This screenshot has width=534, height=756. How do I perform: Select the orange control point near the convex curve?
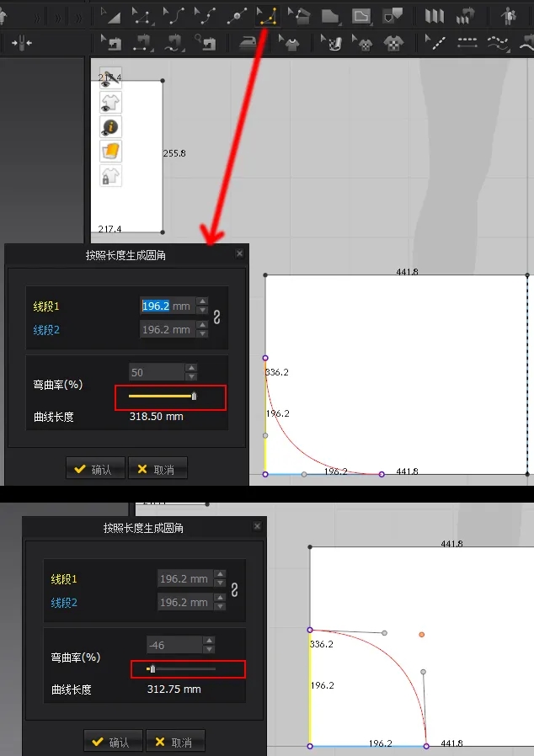[x=422, y=635]
